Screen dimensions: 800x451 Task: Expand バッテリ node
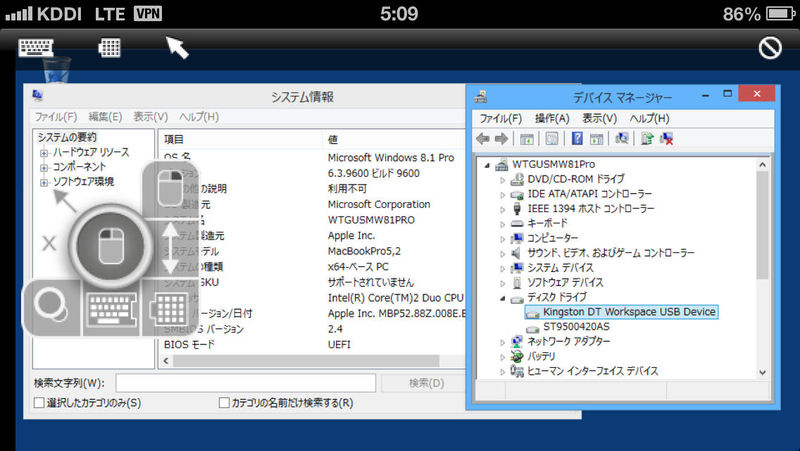(503, 357)
